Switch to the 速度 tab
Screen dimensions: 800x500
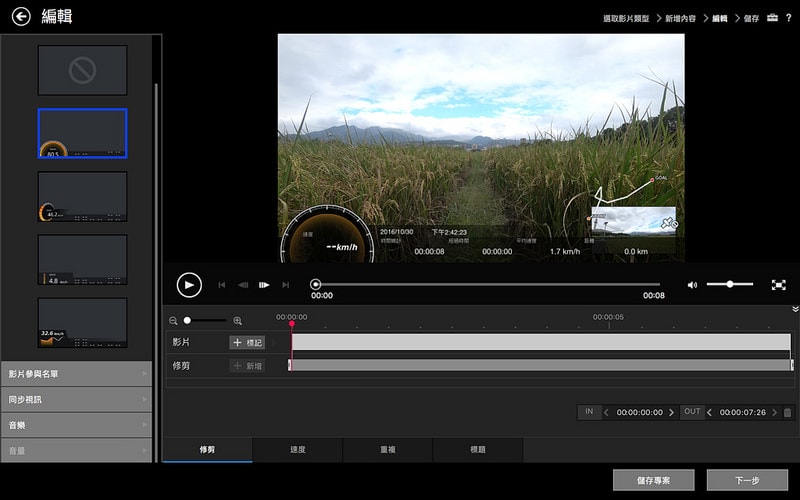297,450
